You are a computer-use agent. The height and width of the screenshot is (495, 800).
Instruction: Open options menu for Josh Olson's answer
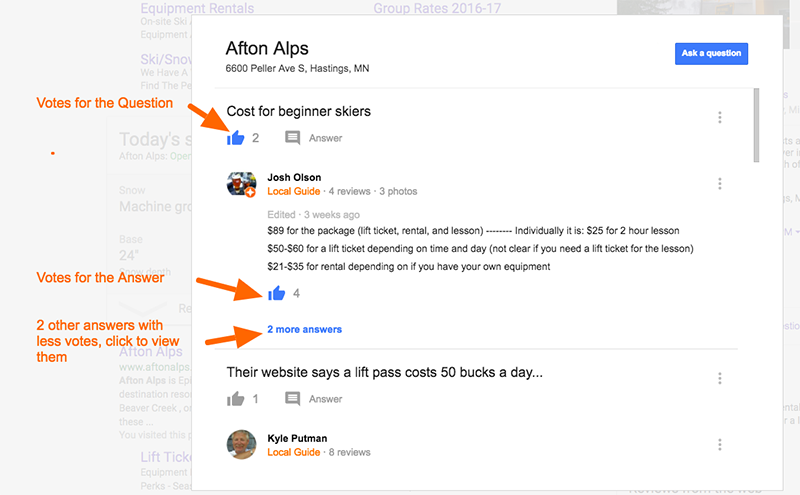point(719,184)
